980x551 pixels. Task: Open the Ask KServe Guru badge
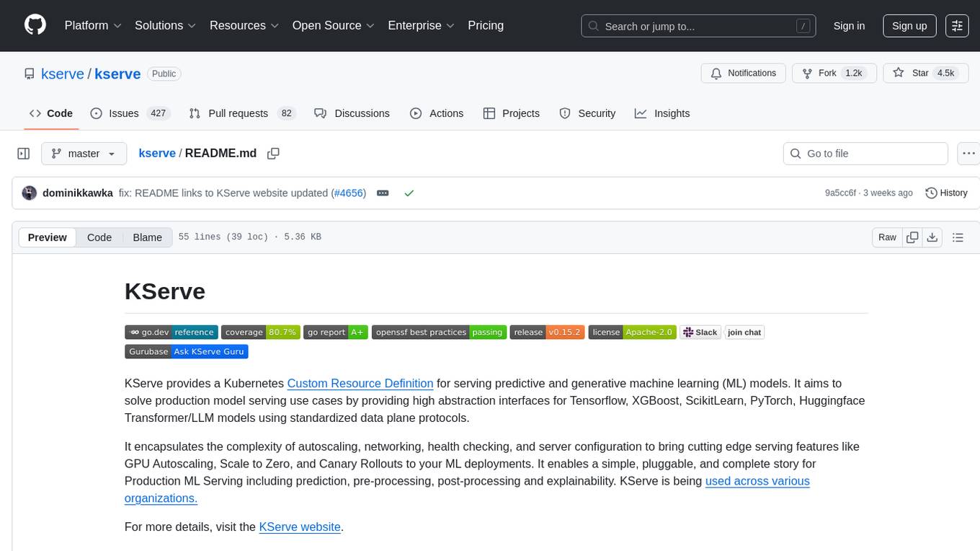coord(187,352)
